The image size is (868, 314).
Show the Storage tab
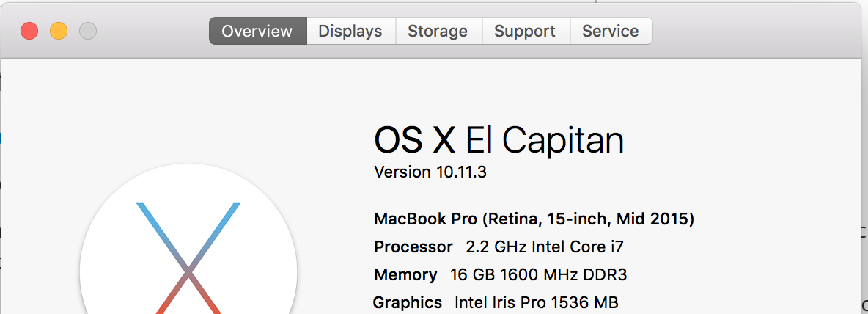tap(438, 31)
